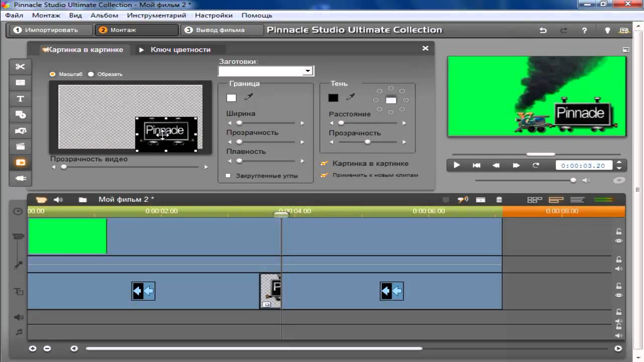Toggle video track visibility eye icon
644x362 pixels.
coord(619,241)
